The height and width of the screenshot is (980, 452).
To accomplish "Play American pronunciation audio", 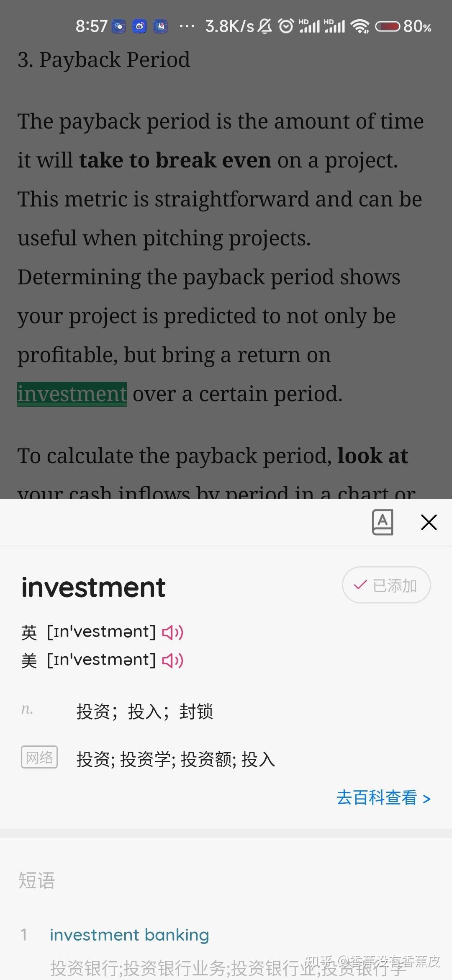I will (x=172, y=661).
